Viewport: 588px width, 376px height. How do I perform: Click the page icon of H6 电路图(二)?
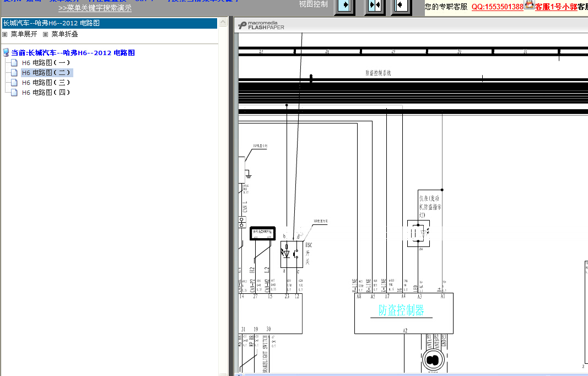pos(14,72)
